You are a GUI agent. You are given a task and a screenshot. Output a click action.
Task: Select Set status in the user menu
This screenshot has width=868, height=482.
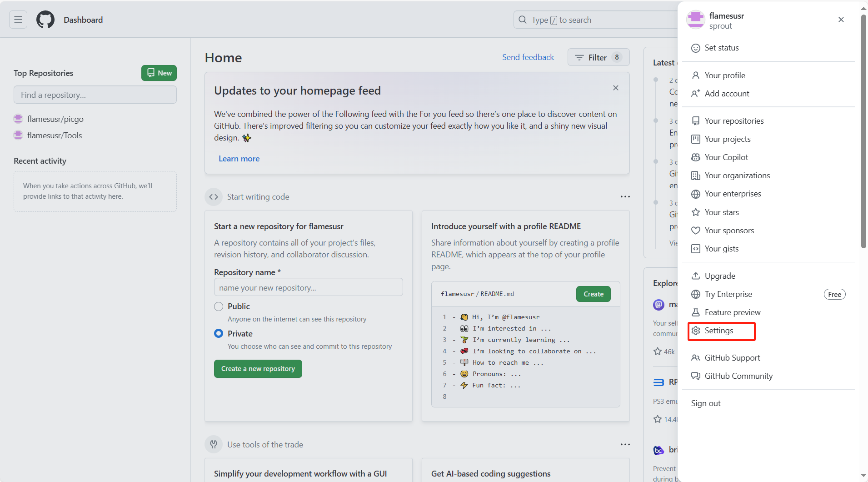click(x=768, y=48)
